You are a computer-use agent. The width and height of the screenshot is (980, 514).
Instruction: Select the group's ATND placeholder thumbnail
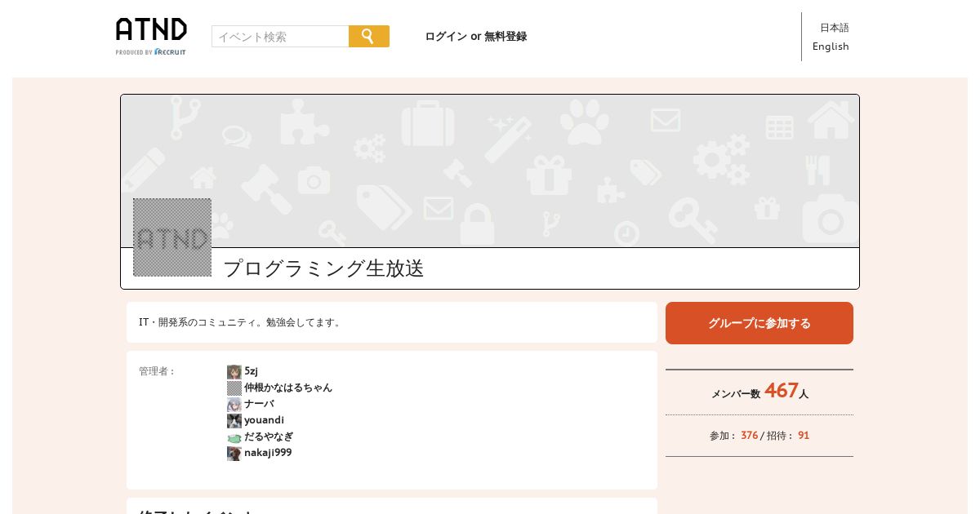point(172,237)
